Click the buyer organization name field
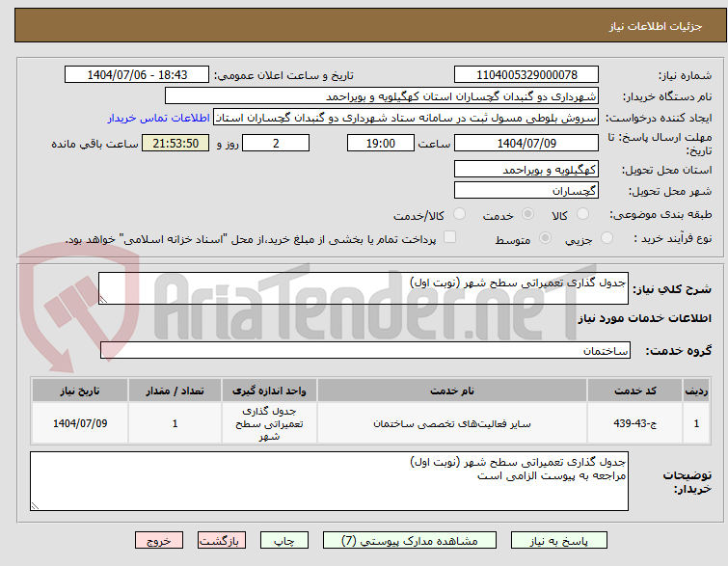Screen dimensions: 728x566 (382, 96)
